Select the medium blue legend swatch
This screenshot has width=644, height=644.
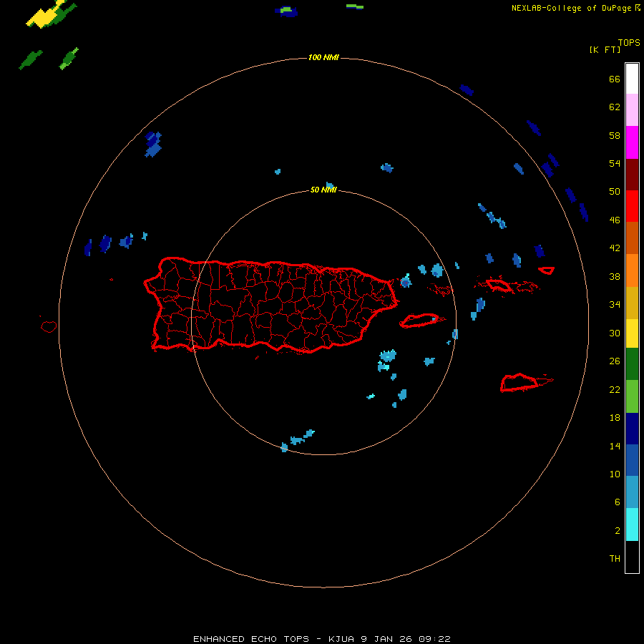[632, 460]
